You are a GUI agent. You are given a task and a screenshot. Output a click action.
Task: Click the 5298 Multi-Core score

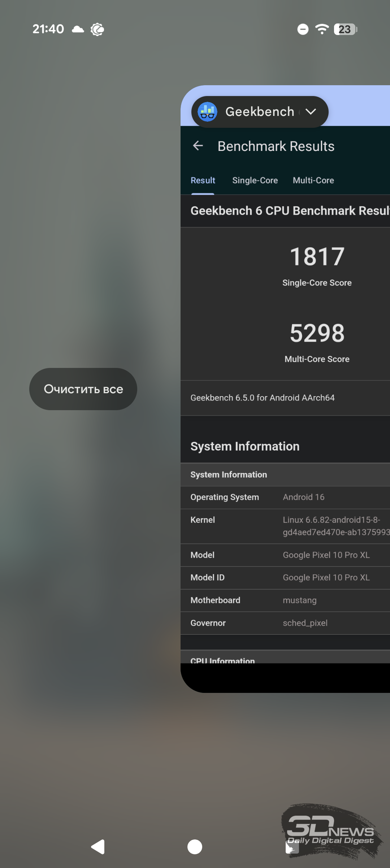317,333
